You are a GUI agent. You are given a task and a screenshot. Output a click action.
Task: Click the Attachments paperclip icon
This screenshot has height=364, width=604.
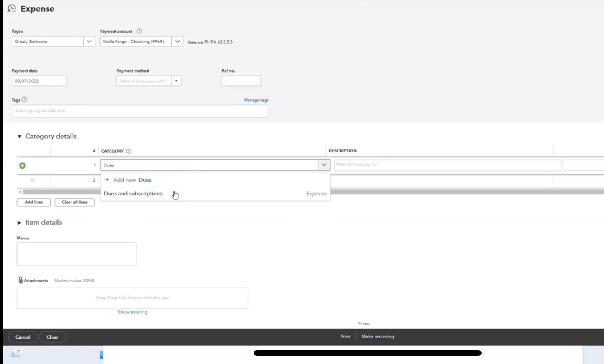pyautogui.click(x=21, y=280)
